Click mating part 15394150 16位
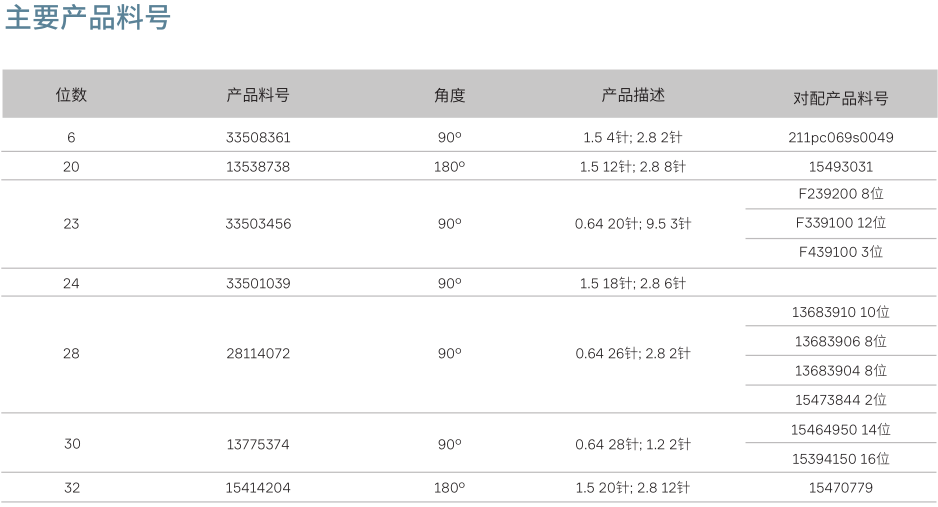The width and height of the screenshot is (938, 507). 840,459
